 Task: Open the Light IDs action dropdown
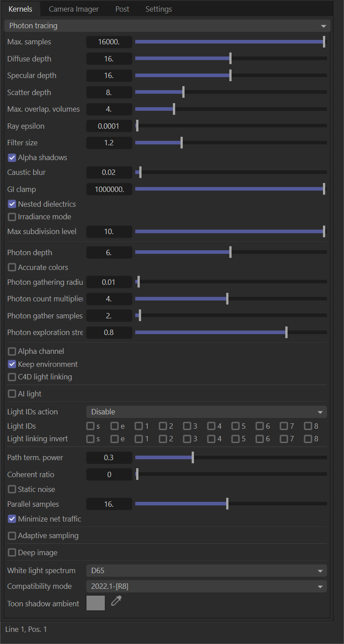pos(206,412)
